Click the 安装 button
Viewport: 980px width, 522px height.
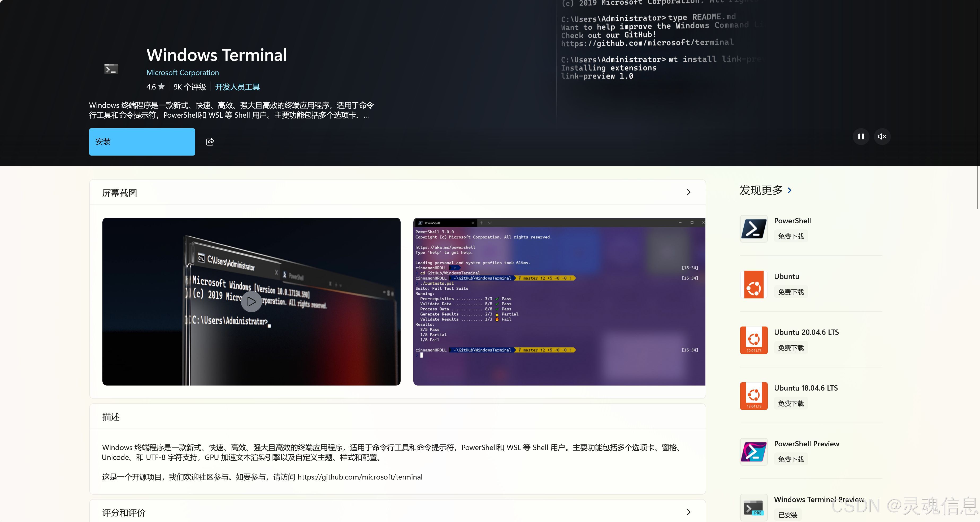click(141, 142)
